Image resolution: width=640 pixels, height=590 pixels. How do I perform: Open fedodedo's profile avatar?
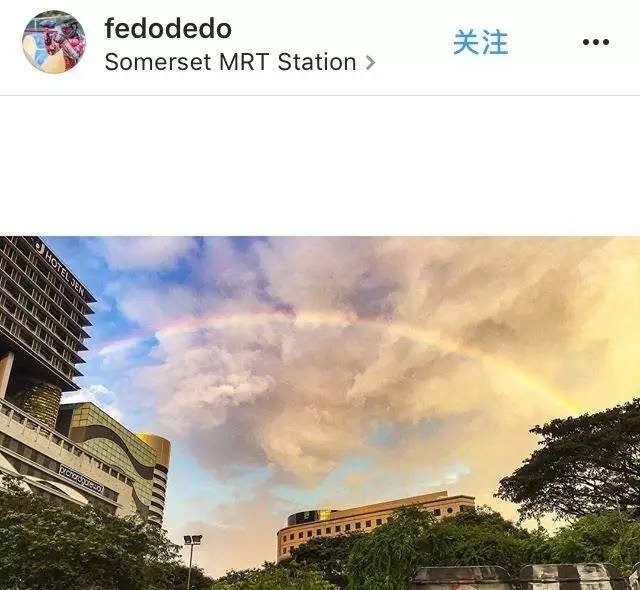54,42
